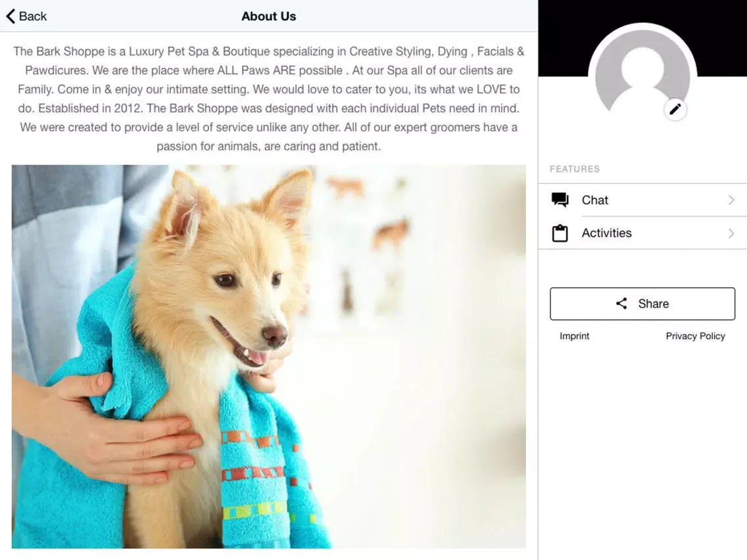Image resolution: width=747 pixels, height=560 pixels.
Task: Click the share network icon
Action: tap(621, 304)
